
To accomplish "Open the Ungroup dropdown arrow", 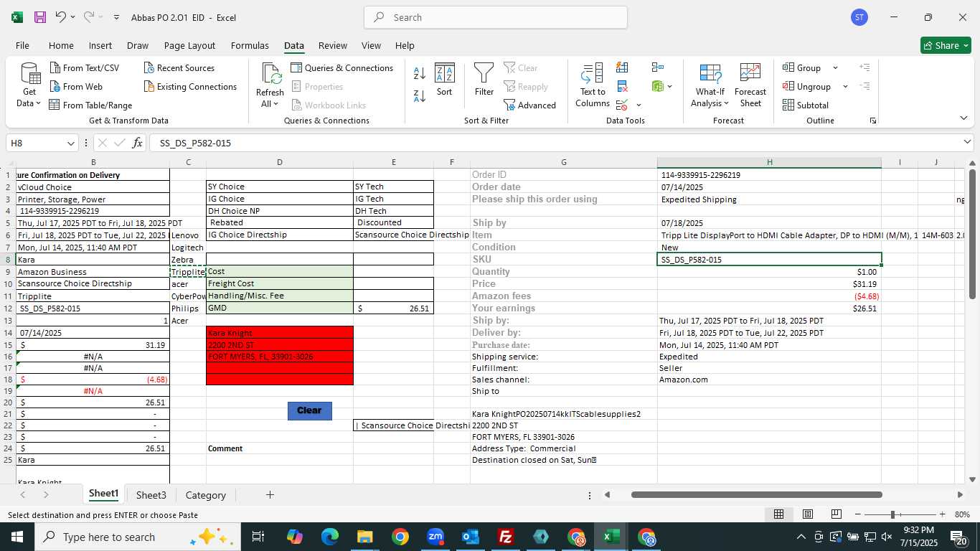I will [845, 87].
